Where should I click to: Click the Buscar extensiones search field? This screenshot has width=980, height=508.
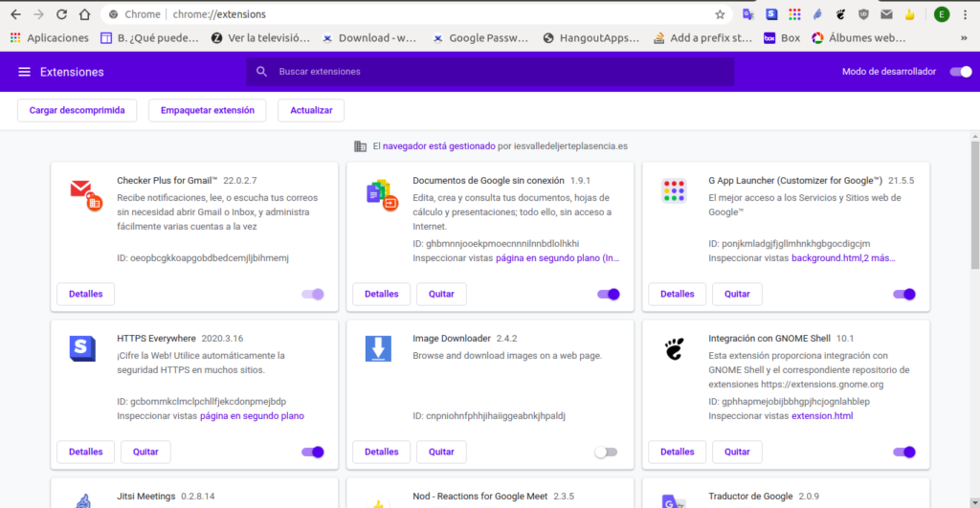(490, 71)
